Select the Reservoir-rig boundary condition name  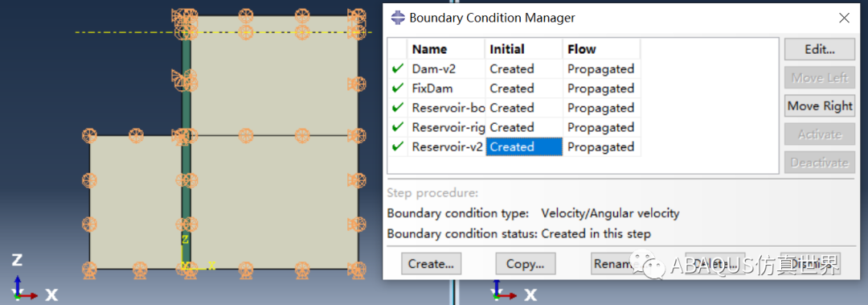(x=446, y=127)
